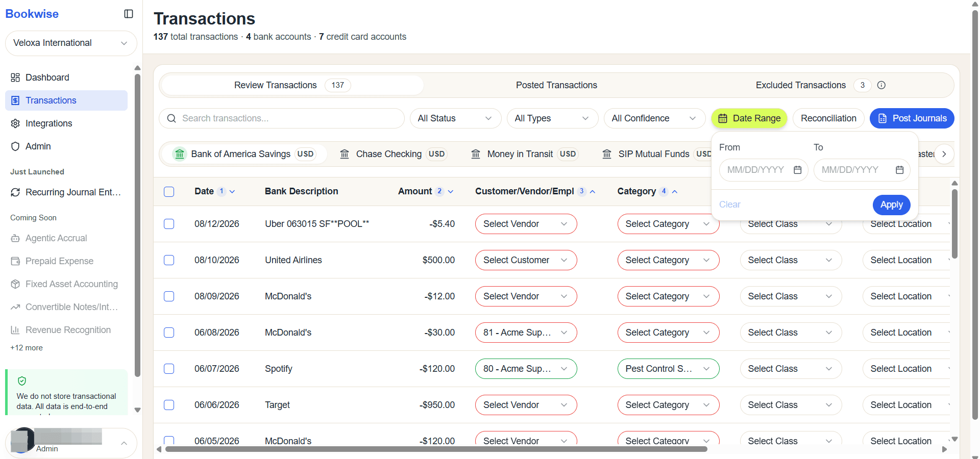Click the Admin shield icon
Image resolution: width=980 pixels, height=459 pixels.
tap(15, 146)
